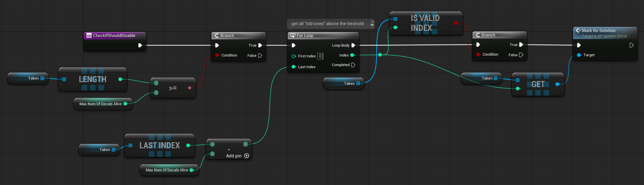The image size is (644, 185).
Task: Select the Mark for Deletion node header
Action: click(x=599, y=31)
